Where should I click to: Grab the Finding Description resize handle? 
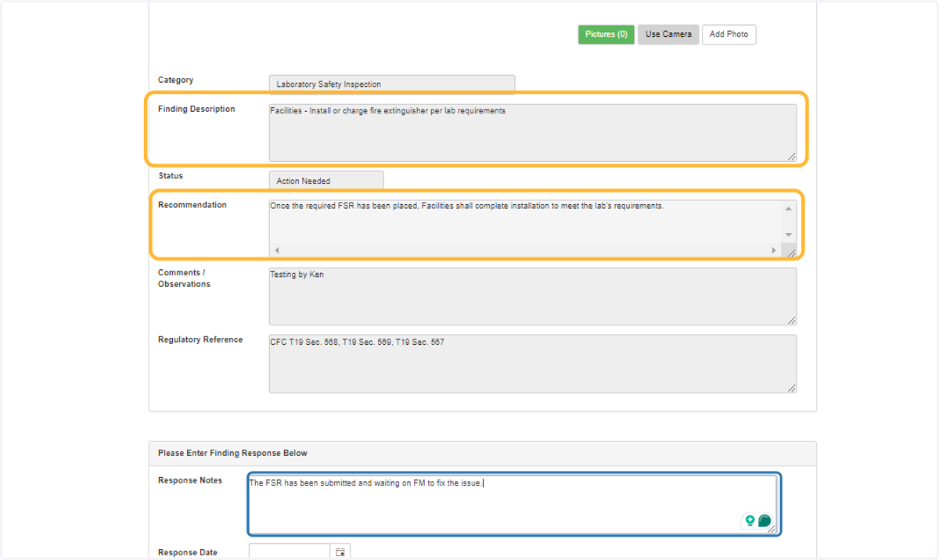point(792,157)
